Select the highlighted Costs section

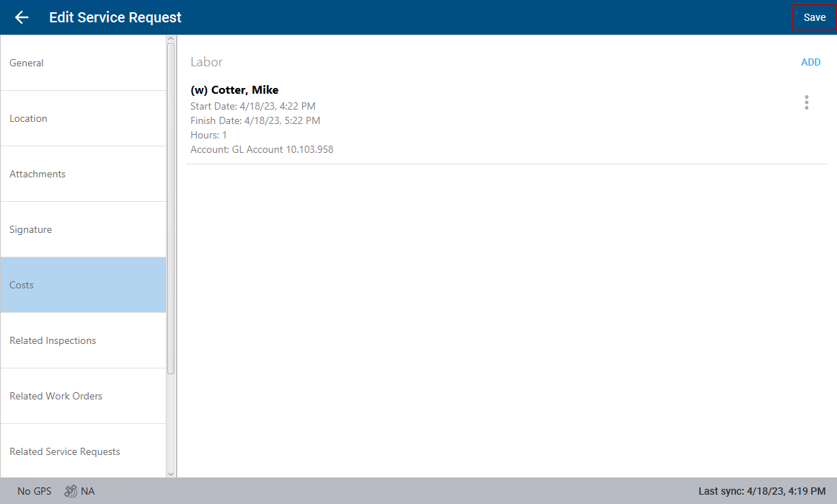[x=83, y=285]
